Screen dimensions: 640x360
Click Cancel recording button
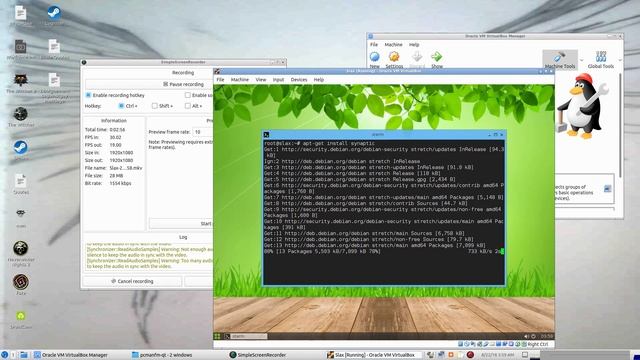[132, 281]
